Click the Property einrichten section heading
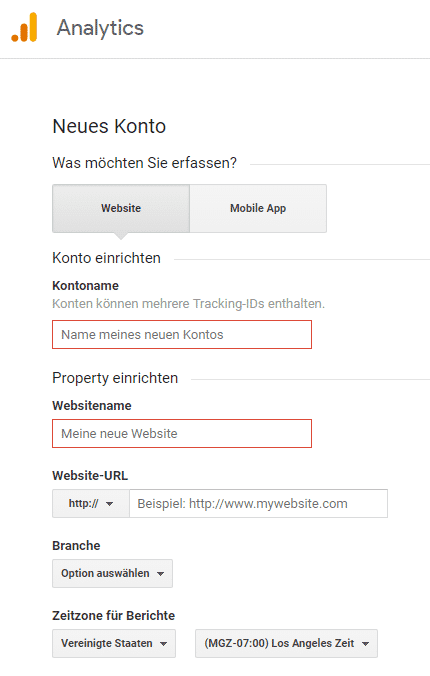This screenshot has width=430, height=676. (x=115, y=378)
